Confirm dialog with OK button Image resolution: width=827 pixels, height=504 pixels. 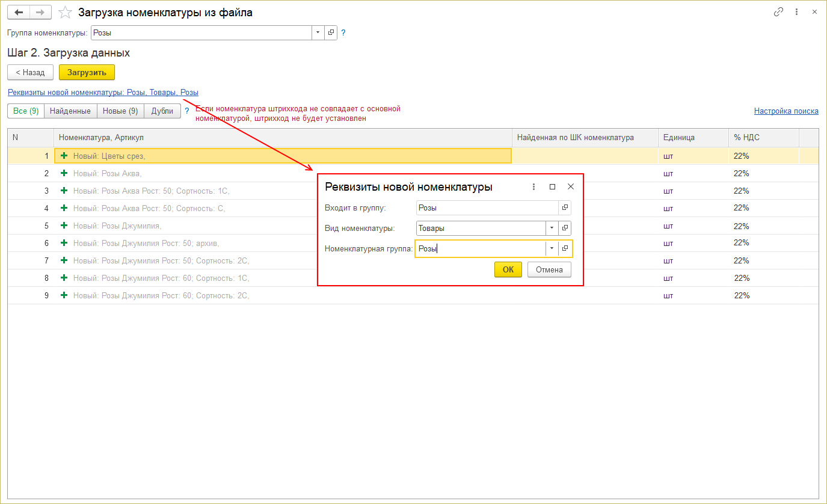508,269
